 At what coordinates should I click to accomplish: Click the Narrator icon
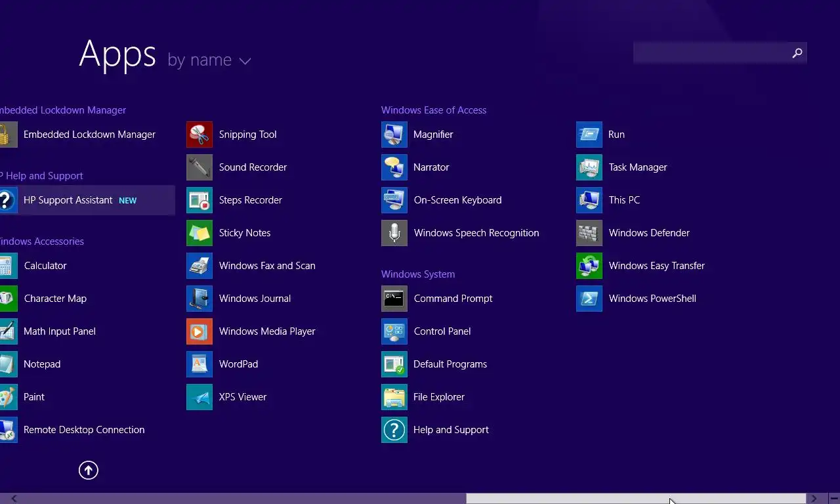pos(394,167)
